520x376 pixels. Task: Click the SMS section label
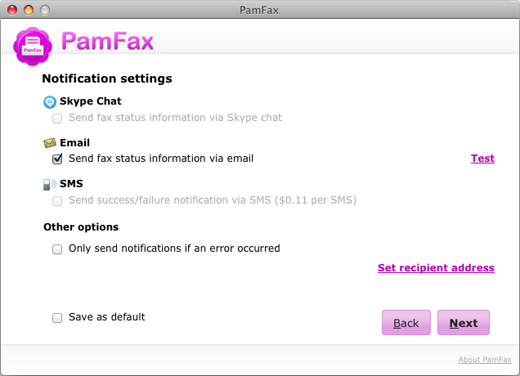click(71, 184)
